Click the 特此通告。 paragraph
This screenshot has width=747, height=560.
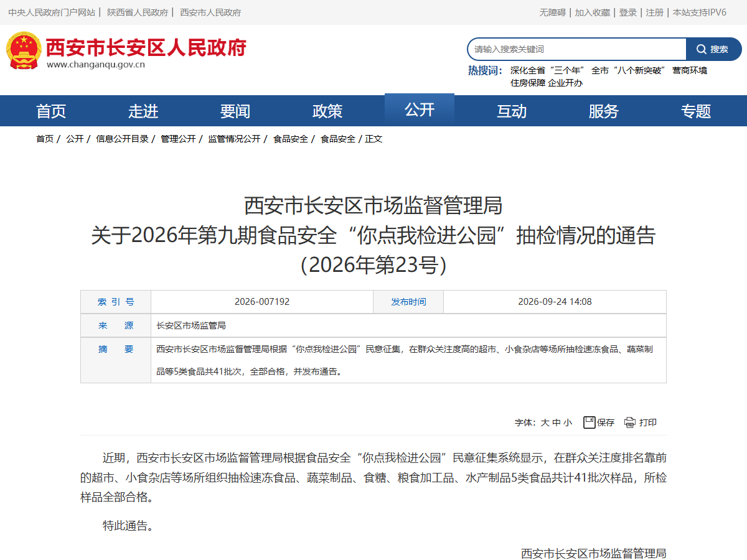click(128, 525)
